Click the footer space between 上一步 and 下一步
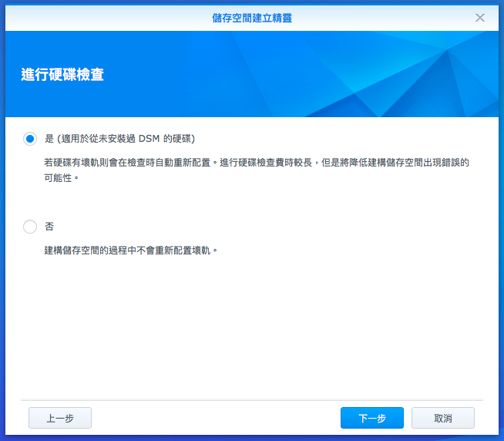 click(216, 418)
